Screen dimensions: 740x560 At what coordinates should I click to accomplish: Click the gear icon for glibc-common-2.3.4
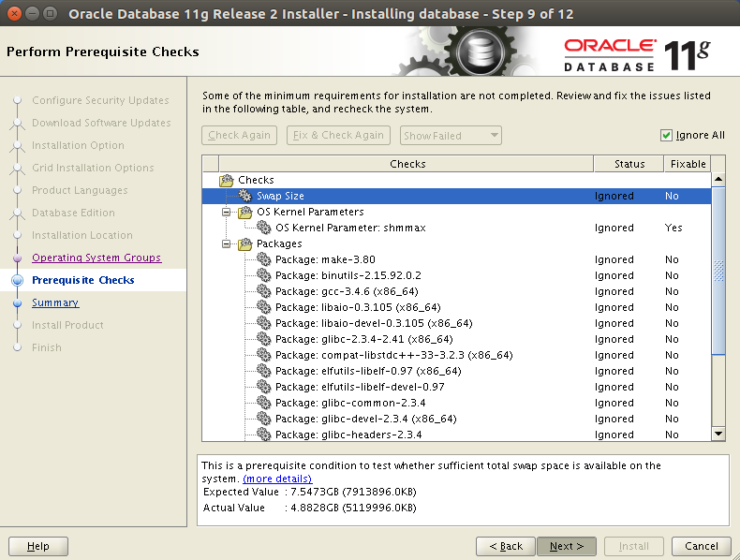click(x=264, y=403)
